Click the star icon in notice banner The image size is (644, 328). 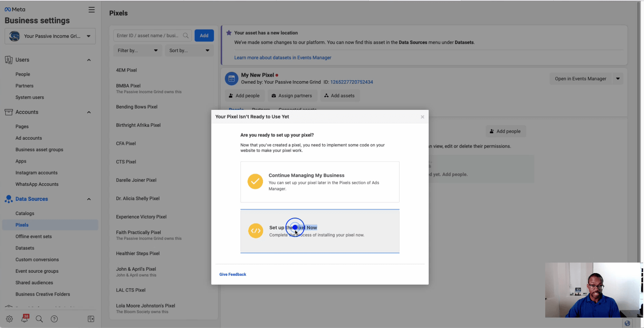229,33
